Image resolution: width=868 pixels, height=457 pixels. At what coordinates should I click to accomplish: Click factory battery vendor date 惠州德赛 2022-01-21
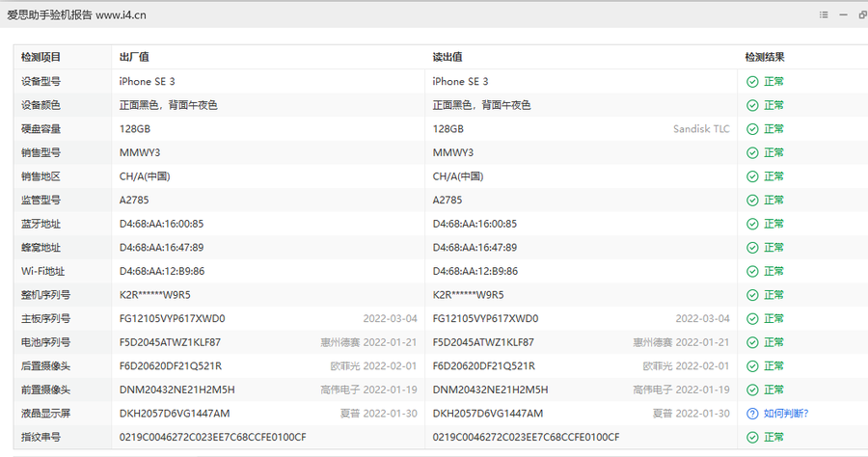click(368, 342)
